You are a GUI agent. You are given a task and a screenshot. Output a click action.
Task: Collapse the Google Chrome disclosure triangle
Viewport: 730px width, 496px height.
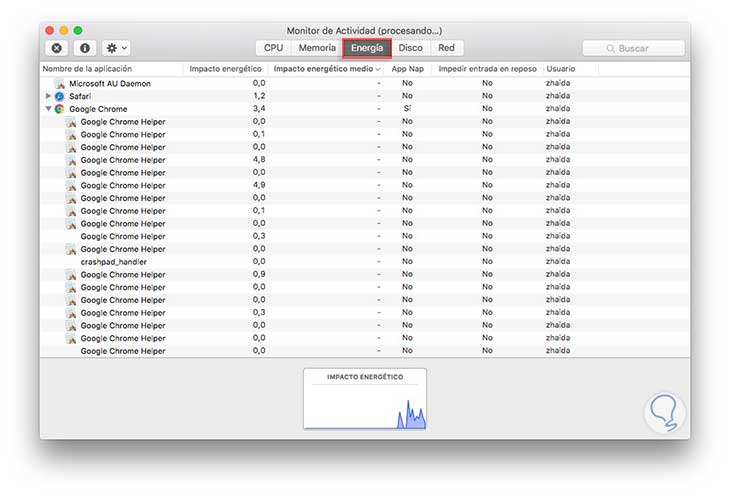[48, 109]
